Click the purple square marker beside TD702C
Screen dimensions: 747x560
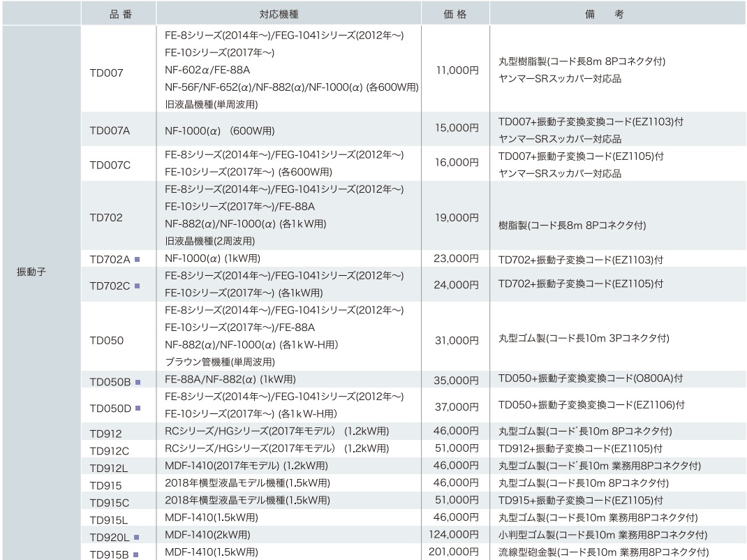pos(138,286)
